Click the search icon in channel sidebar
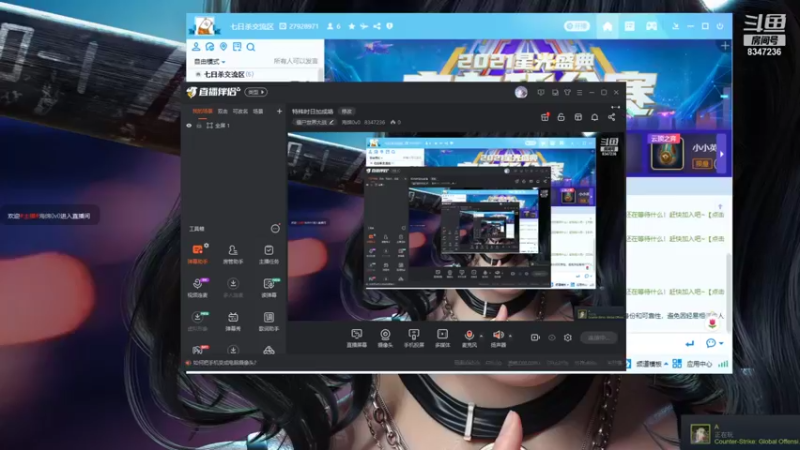The width and height of the screenshot is (800, 450). coord(251,47)
